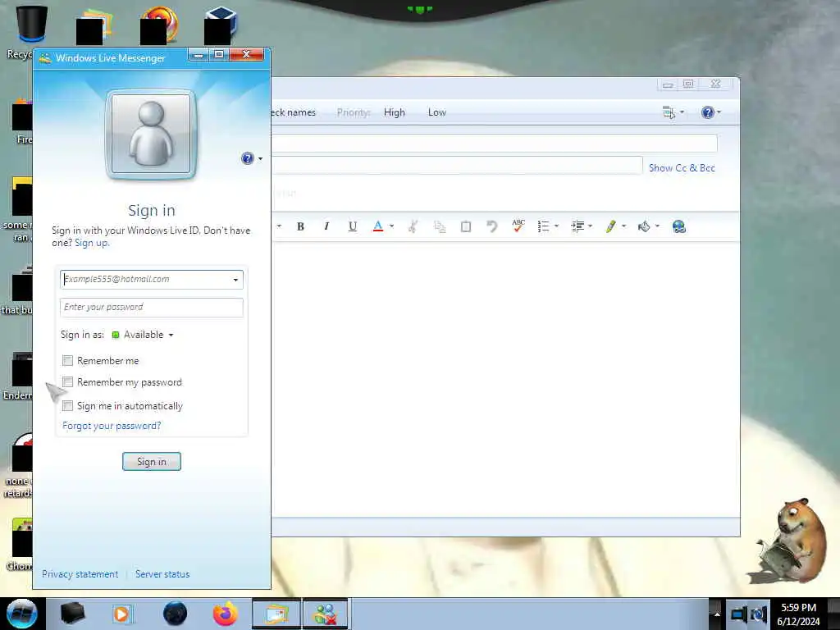The width and height of the screenshot is (840, 630).
Task: Apply font color with the A icon
Action: click(x=377, y=226)
